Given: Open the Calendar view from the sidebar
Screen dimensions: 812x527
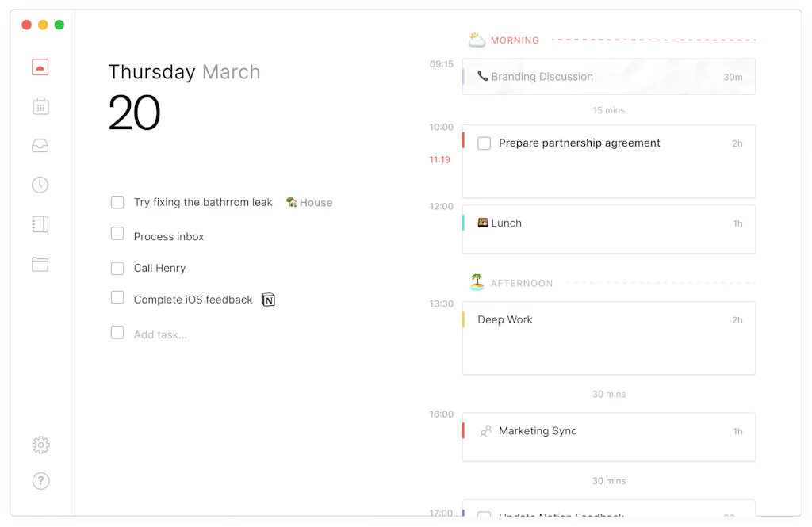Looking at the screenshot, I should click(40, 105).
